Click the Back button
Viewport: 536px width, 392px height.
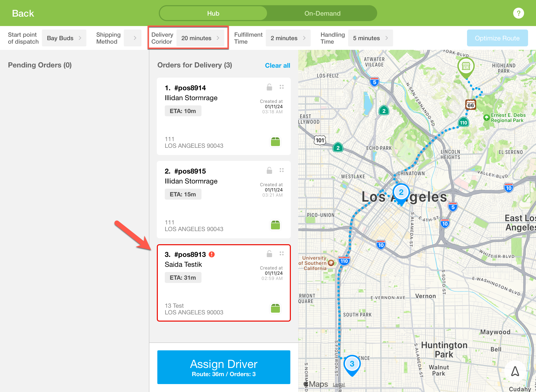[x=23, y=13]
